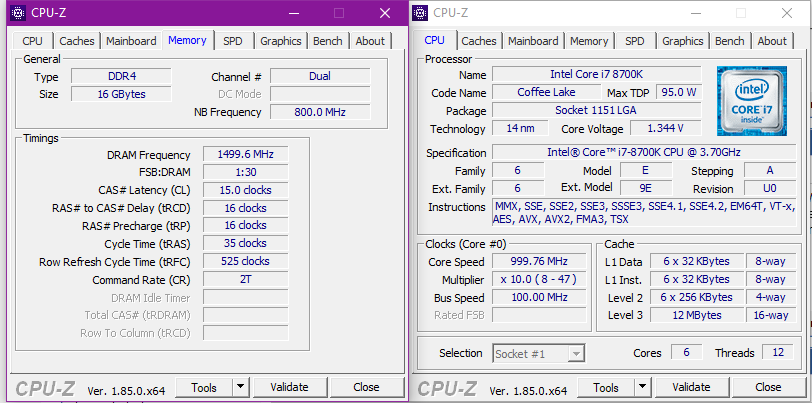Click Tools button in left window
Viewport: 812px width, 403px height.
tap(205, 387)
